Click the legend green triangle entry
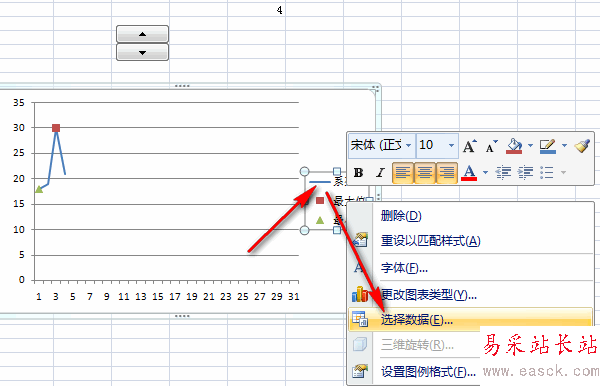 [320, 220]
